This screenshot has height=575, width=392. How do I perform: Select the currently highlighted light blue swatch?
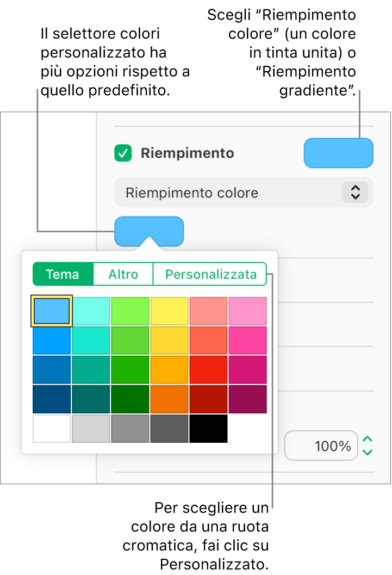[x=52, y=311]
